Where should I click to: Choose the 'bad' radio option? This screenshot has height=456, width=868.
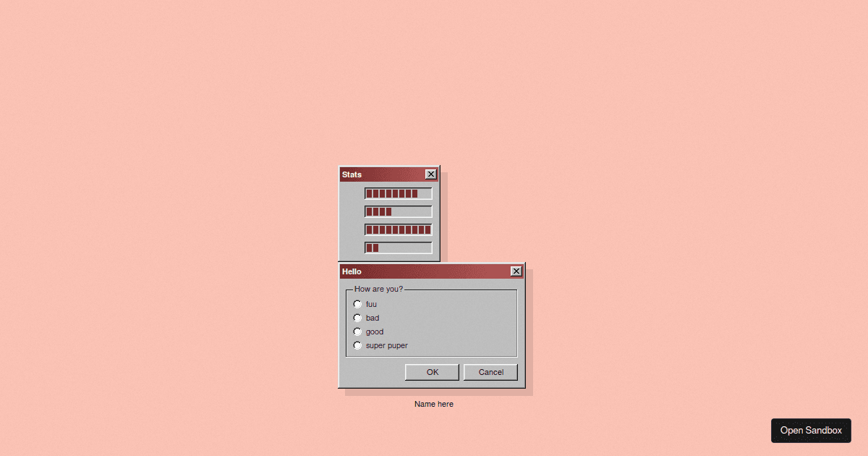pyautogui.click(x=357, y=318)
